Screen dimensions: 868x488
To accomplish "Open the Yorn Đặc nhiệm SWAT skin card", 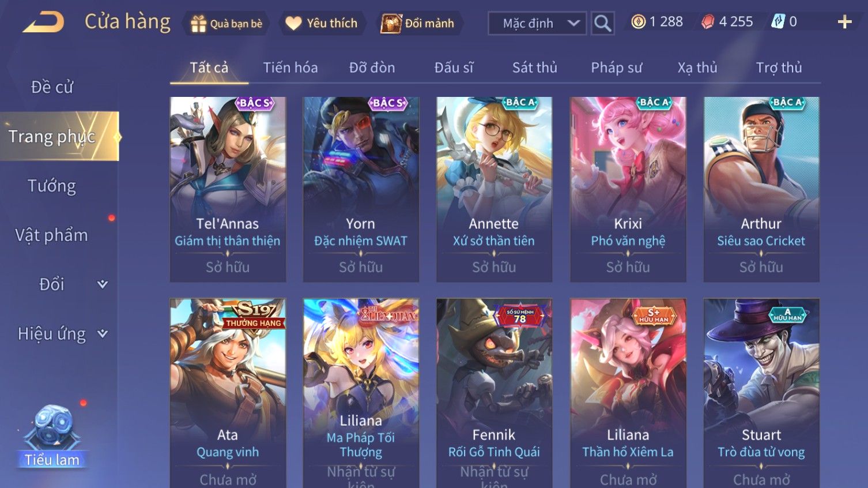I will pos(361,189).
